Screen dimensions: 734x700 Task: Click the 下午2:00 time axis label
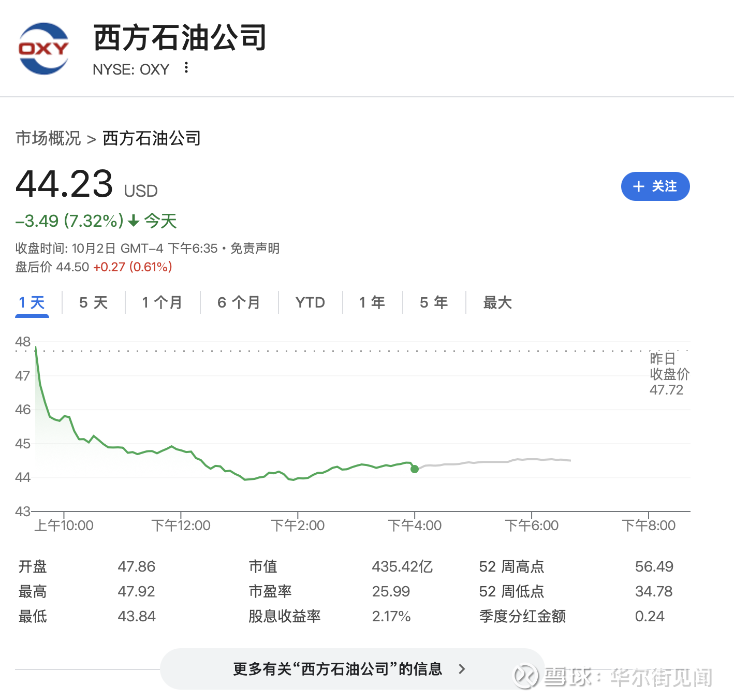pos(298,526)
